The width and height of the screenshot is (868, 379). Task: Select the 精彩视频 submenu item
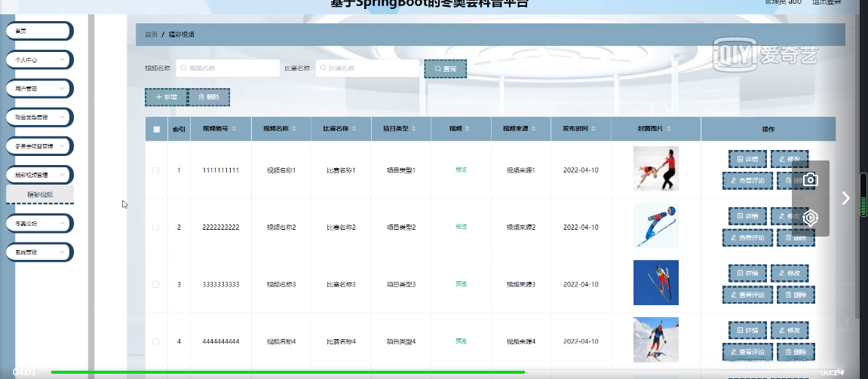click(40, 194)
